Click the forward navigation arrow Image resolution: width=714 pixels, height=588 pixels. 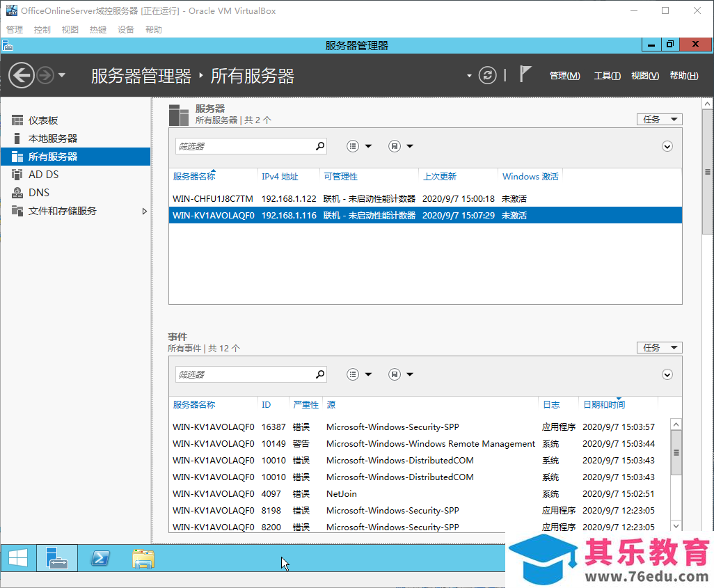click(45, 75)
